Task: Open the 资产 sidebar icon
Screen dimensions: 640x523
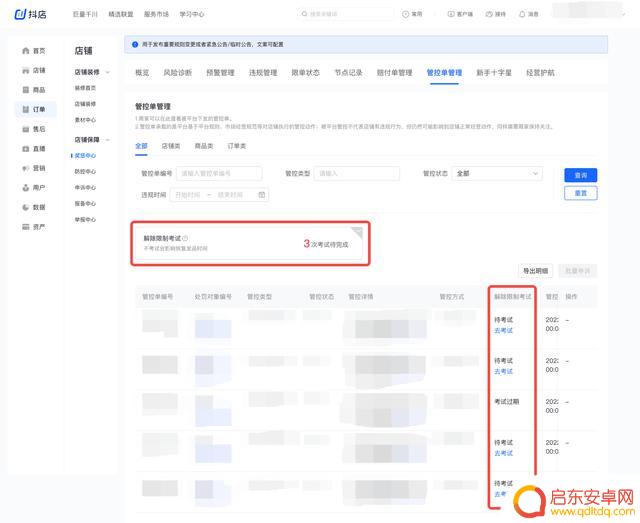Action: click(26, 227)
